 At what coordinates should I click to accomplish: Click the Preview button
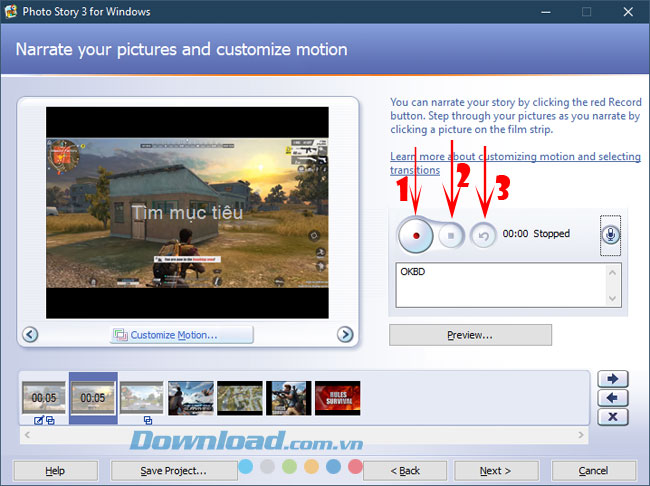pos(470,335)
